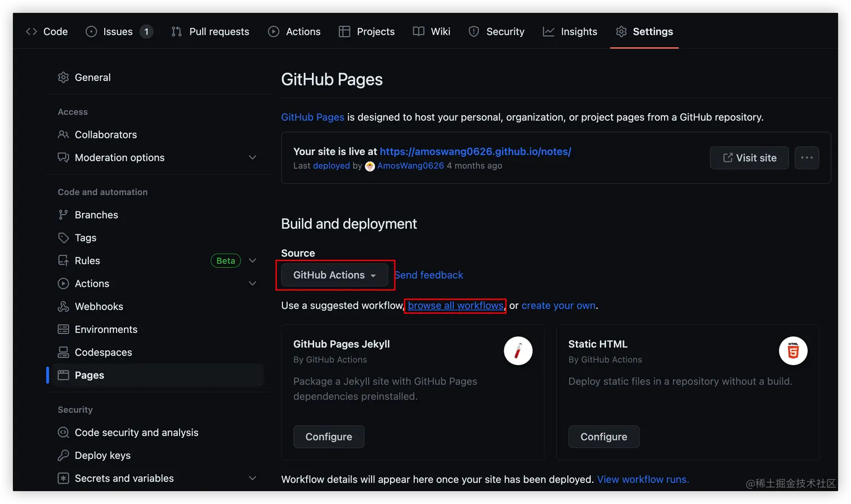
Task: Expand sidebar Actions section chevron
Action: point(252,283)
